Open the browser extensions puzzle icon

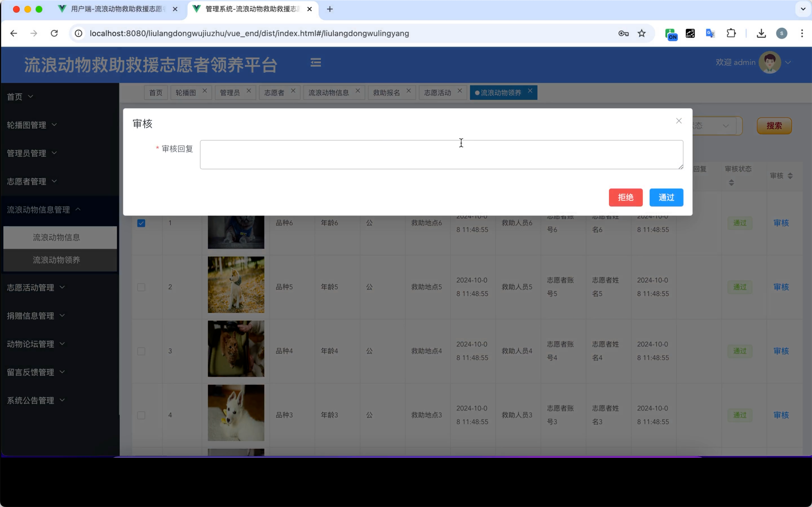[731, 33]
